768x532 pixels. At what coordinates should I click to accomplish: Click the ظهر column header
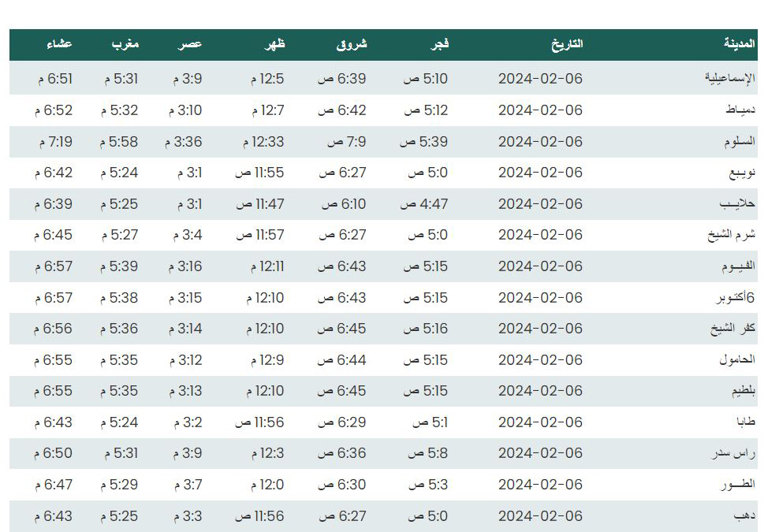(x=274, y=45)
